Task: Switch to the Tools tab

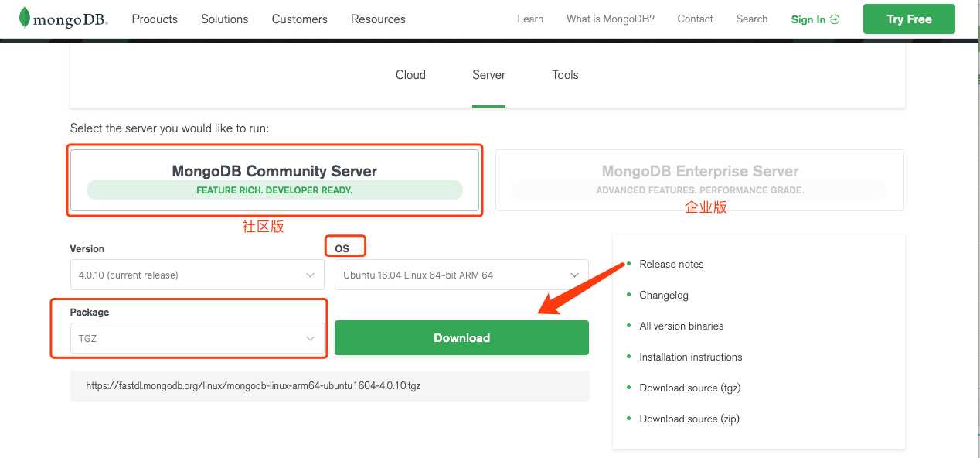Action: click(565, 74)
